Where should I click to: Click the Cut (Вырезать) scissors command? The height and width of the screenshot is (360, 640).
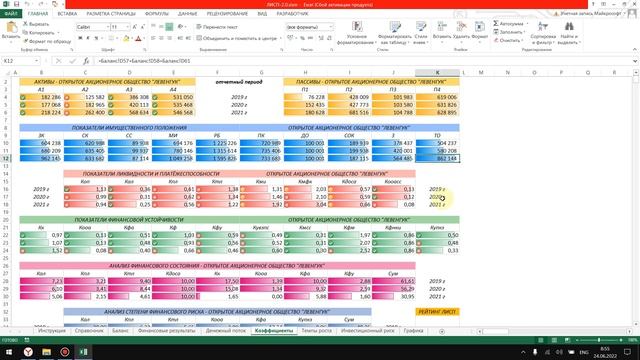[x=36, y=24]
